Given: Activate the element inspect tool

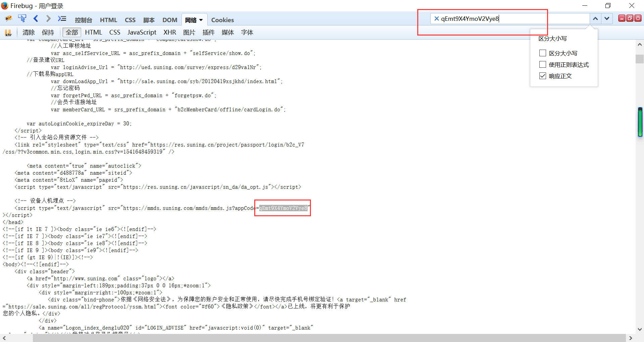Looking at the screenshot, I should (22, 18).
